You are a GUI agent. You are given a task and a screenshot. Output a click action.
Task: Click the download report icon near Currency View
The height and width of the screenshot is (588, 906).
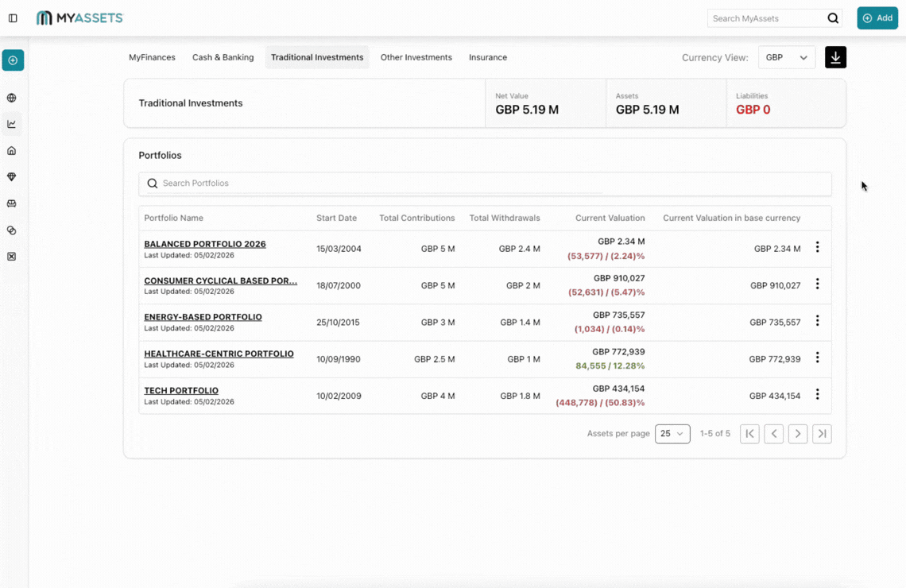834,57
